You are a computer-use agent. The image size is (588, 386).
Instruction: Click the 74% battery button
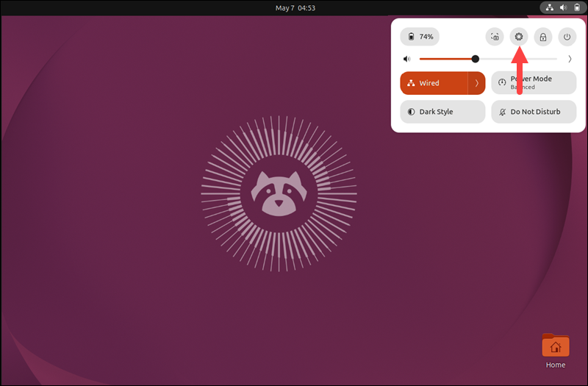(420, 37)
